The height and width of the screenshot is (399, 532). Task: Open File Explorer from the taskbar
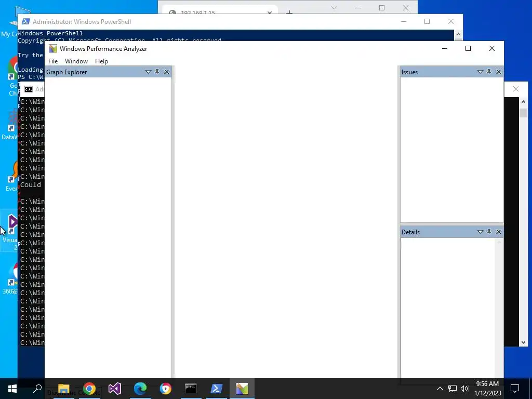63,389
